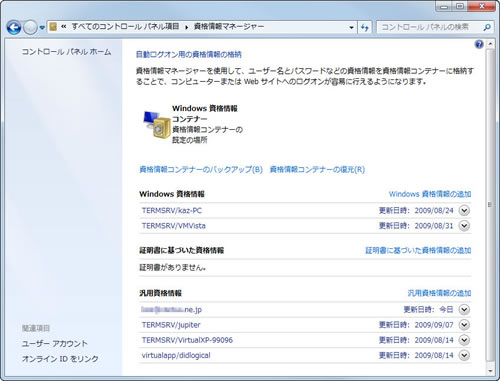
Task: Select すべてのコントロール パネル項目 breadcrumb
Action: tap(125, 26)
